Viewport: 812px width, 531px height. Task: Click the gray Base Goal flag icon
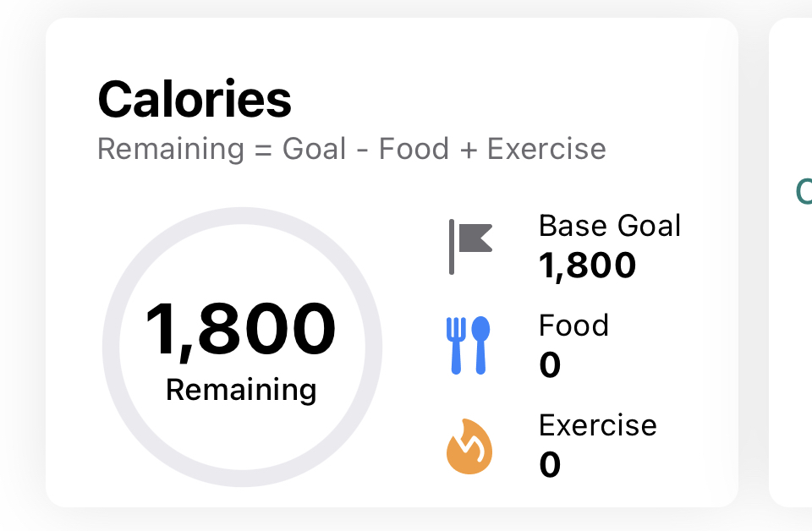[470, 246]
